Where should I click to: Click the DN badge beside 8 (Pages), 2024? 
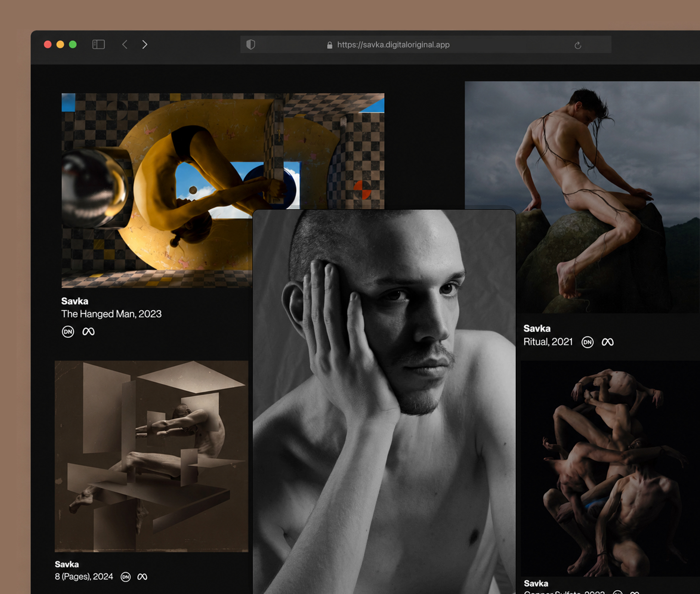125,577
